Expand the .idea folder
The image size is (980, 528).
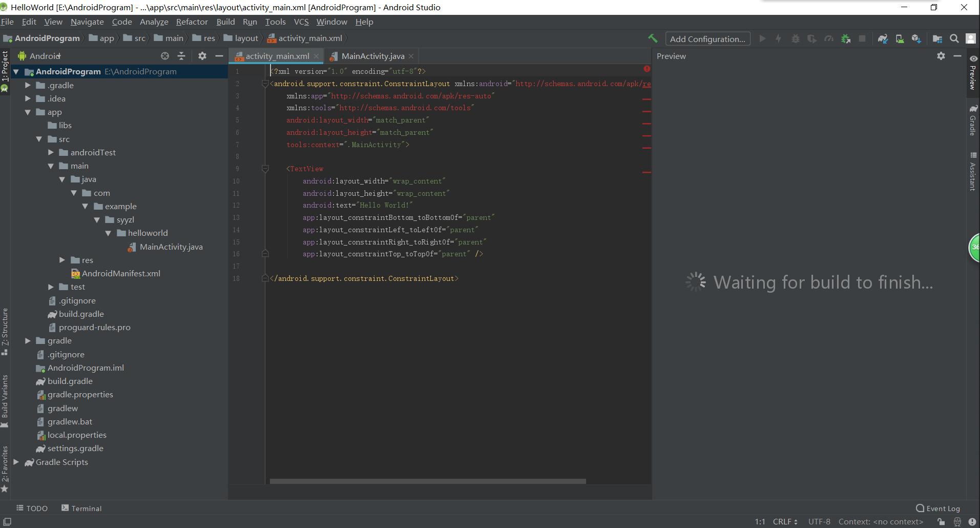(x=28, y=98)
